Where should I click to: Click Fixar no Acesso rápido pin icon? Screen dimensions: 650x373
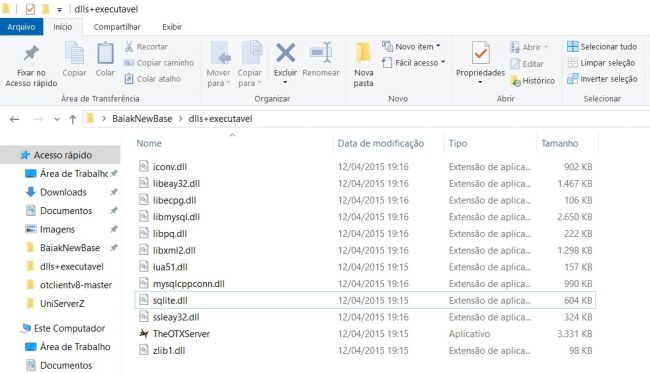31,53
